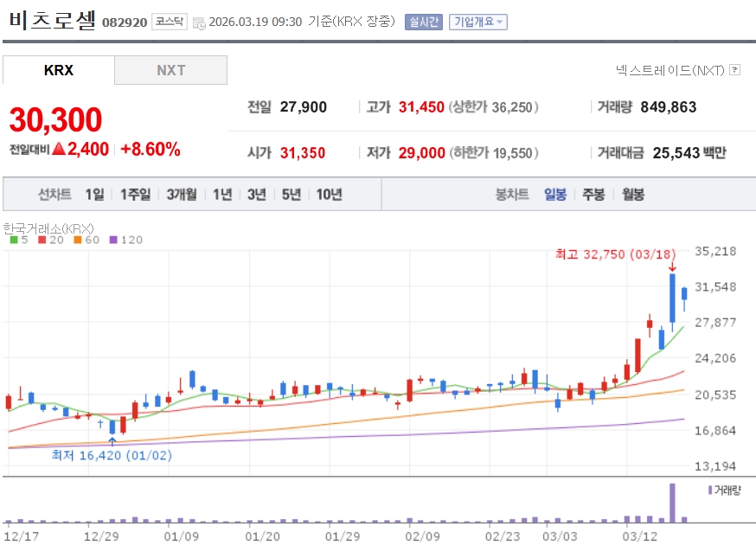Switch to the KRX tab
756x552 pixels.
[58, 70]
